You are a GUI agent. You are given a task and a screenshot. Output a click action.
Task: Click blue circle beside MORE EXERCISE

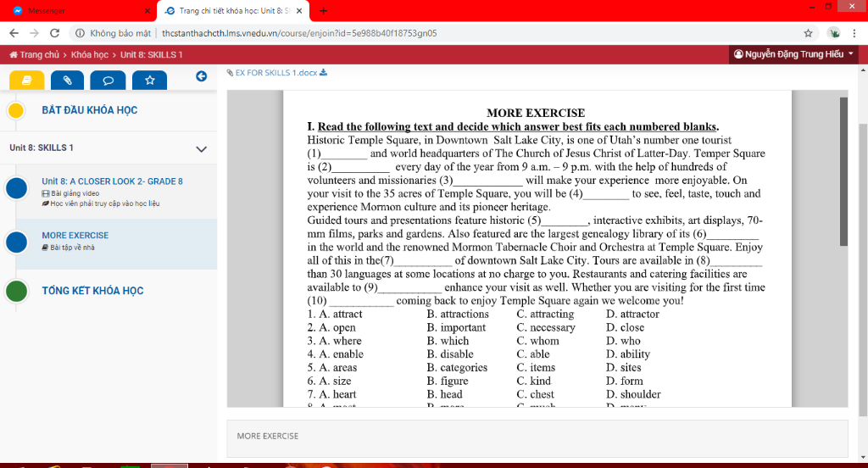pos(17,242)
